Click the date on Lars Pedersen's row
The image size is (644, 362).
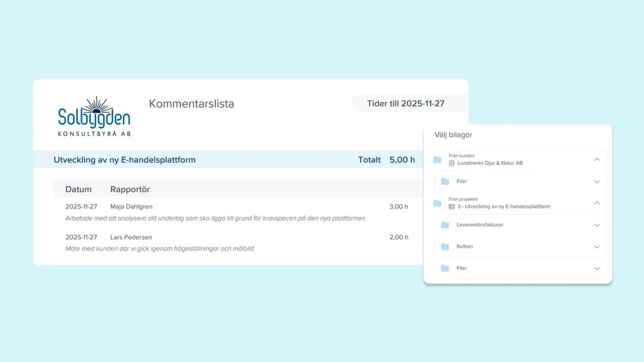81,237
